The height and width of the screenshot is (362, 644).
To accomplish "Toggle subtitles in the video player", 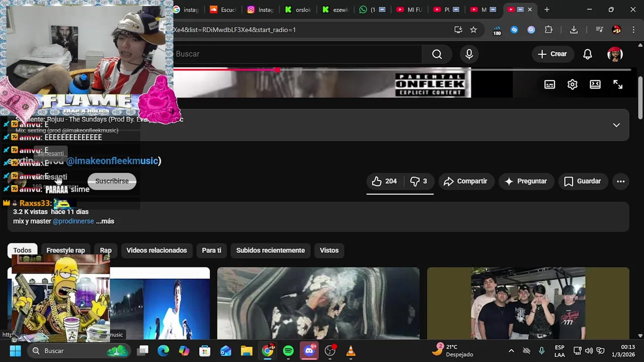I will (549, 84).
